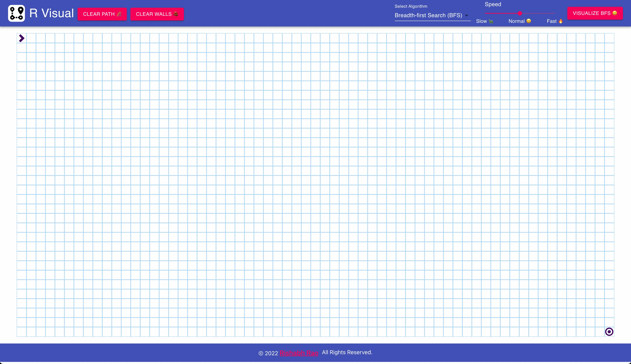
Task: Click the grid cell directly below start node
Action: [x=22, y=48]
